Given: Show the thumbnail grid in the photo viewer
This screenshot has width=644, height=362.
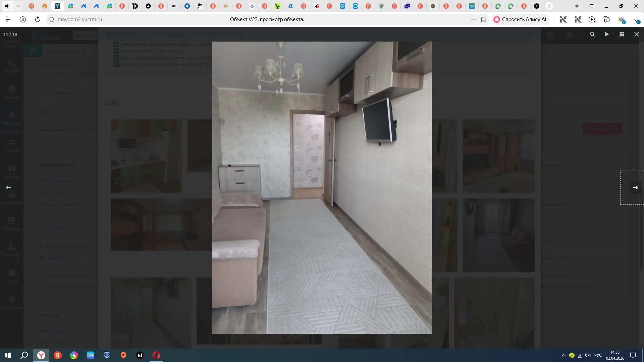Looking at the screenshot, I should [x=622, y=34].
